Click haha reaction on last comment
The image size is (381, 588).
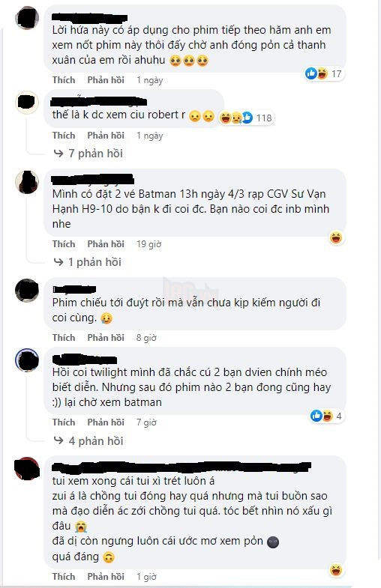pyautogui.click(x=335, y=570)
